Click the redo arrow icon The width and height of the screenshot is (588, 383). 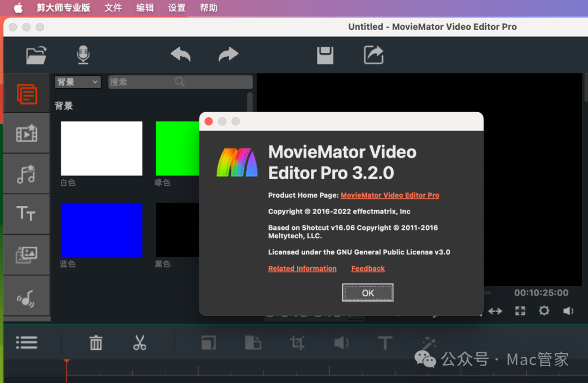pos(228,54)
